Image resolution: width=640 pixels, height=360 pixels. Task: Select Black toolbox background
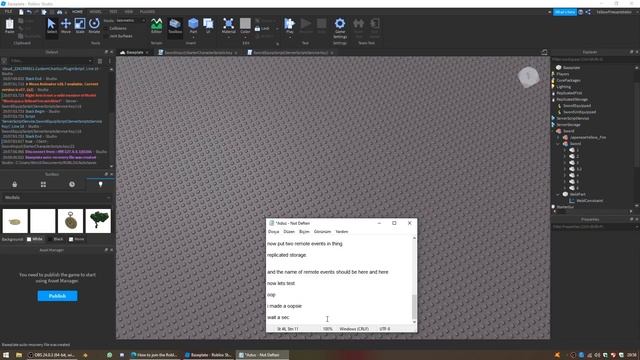[56, 239]
